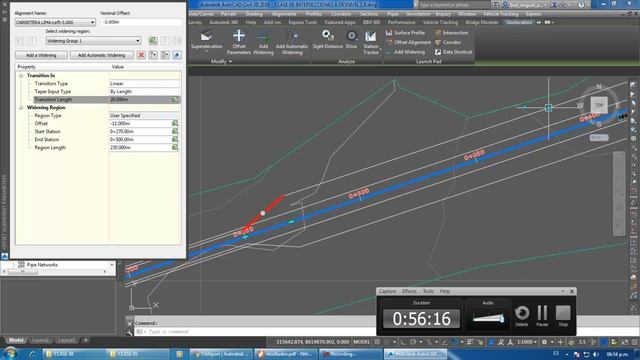Screen dimensions: 640x360
Task: Toggle snap mode in status bar
Action: point(386,342)
